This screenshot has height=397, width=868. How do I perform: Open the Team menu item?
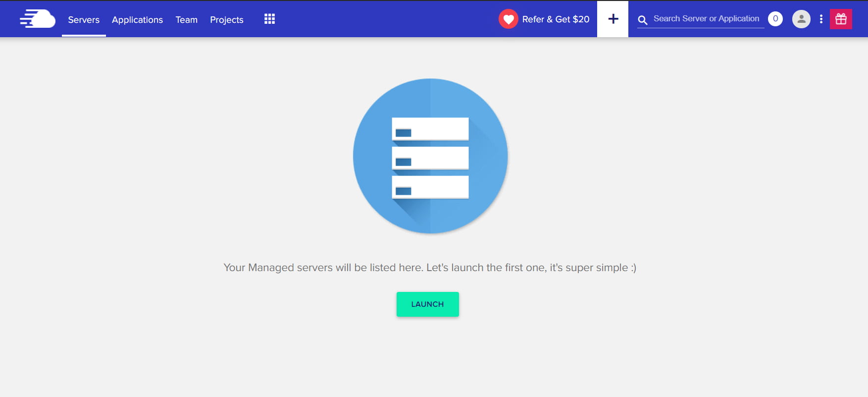point(186,20)
